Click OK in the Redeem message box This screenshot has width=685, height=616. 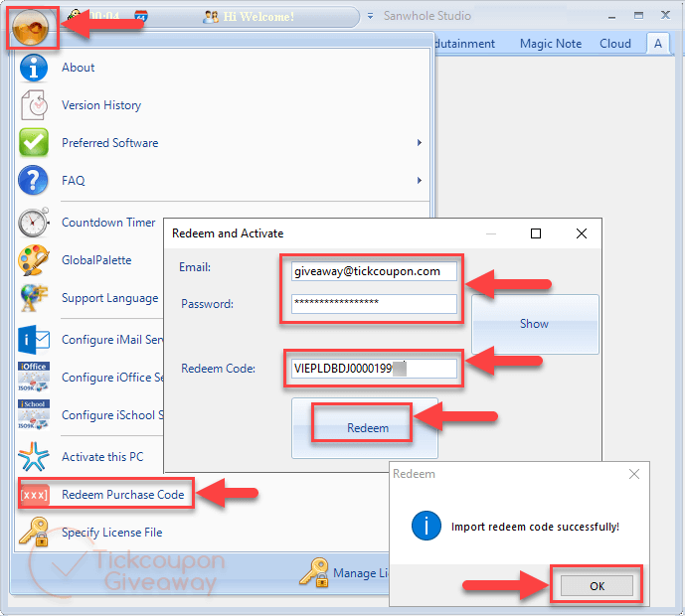click(x=597, y=585)
